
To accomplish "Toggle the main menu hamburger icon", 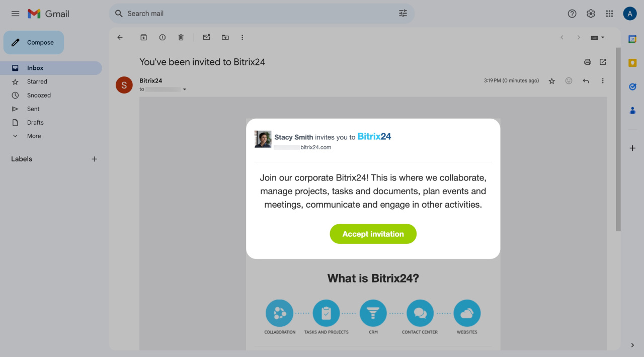I will click(x=15, y=14).
